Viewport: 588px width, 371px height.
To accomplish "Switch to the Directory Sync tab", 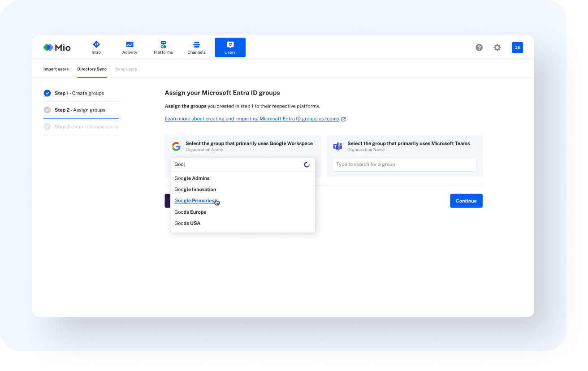I will pyautogui.click(x=92, y=69).
